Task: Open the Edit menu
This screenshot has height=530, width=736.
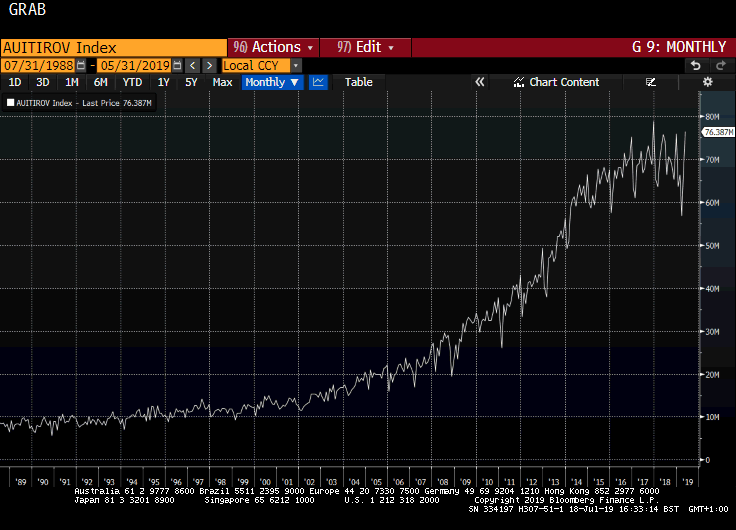Action: [365, 47]
